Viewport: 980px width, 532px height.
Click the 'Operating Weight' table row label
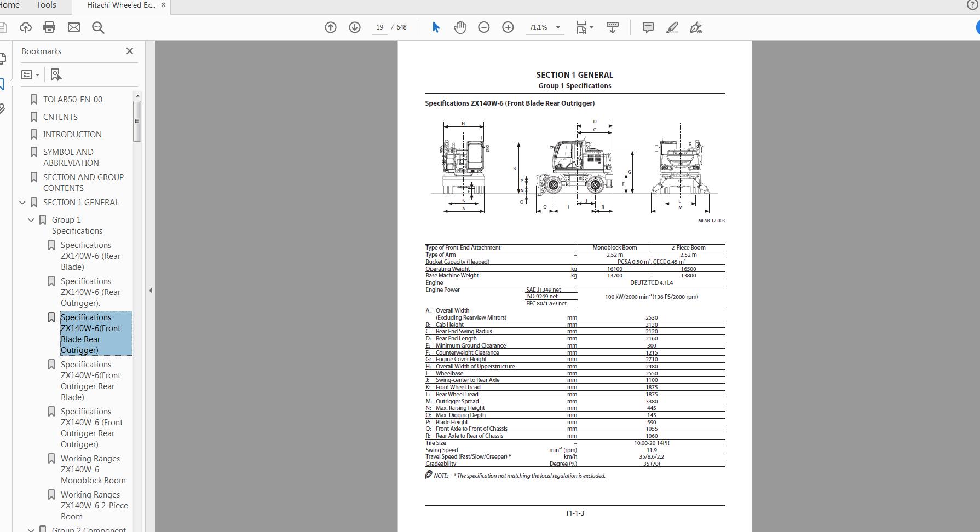coord(447,269)
